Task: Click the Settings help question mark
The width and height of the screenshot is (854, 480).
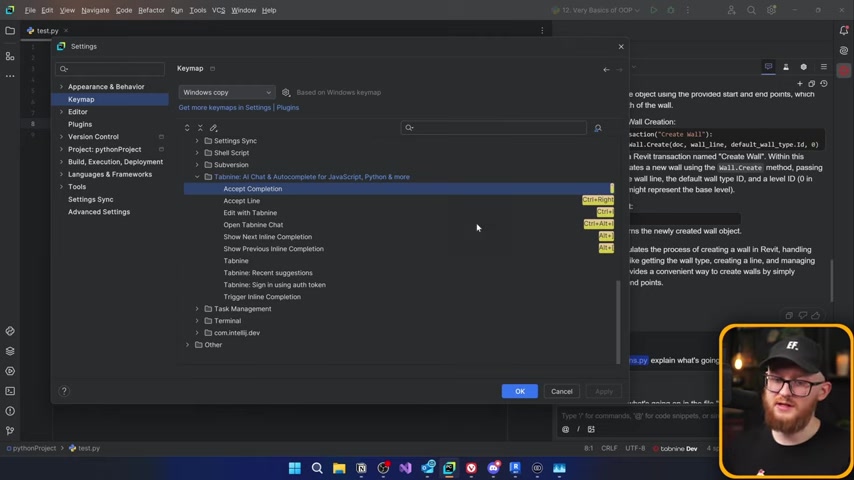Action: (x=64, y=391)
